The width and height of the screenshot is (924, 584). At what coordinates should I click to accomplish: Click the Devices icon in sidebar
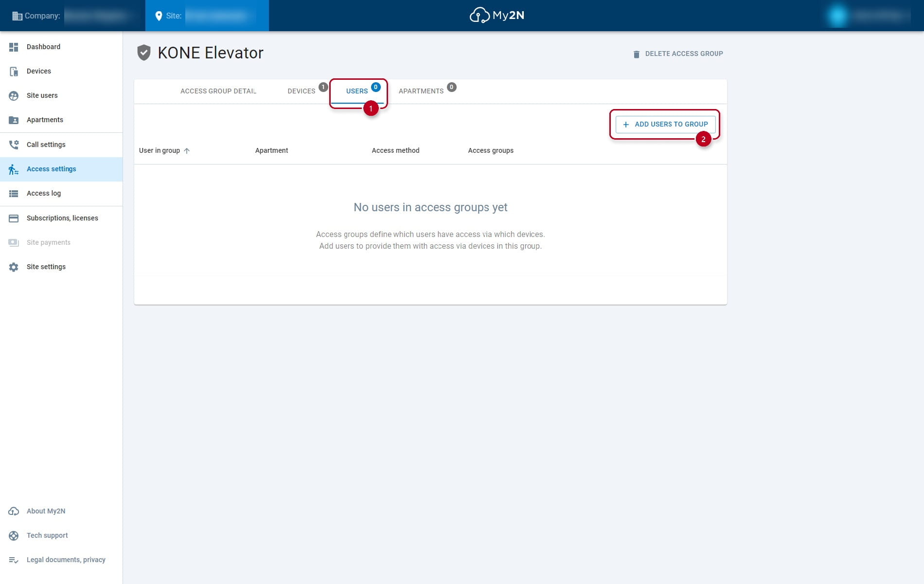tap(14, 71)
